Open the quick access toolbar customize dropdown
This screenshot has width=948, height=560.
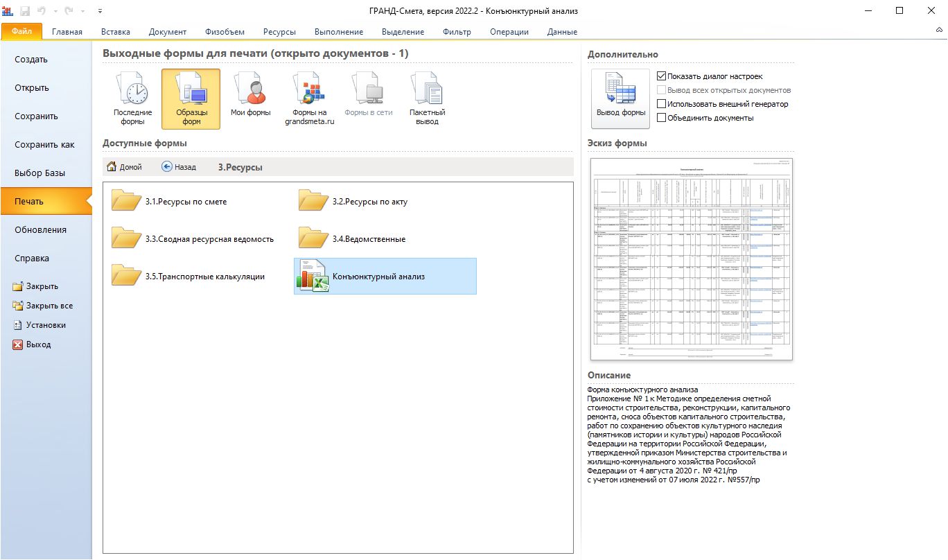100,11
